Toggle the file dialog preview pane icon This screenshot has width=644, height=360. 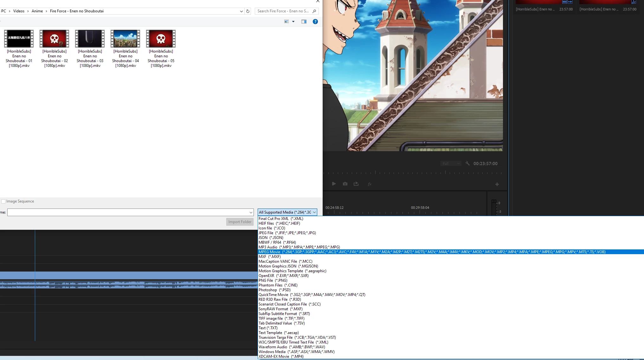click(304, 22)
